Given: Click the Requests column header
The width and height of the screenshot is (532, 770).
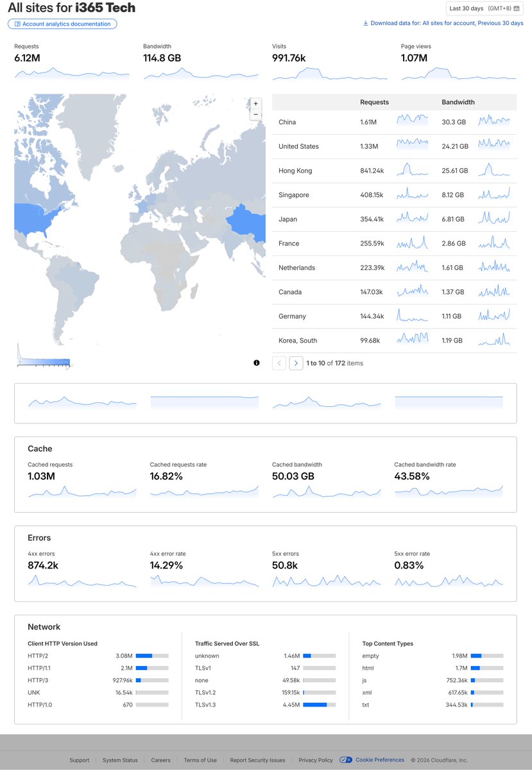Looking at the screenshot, I should pyautogui.click(x=374, y=102).
